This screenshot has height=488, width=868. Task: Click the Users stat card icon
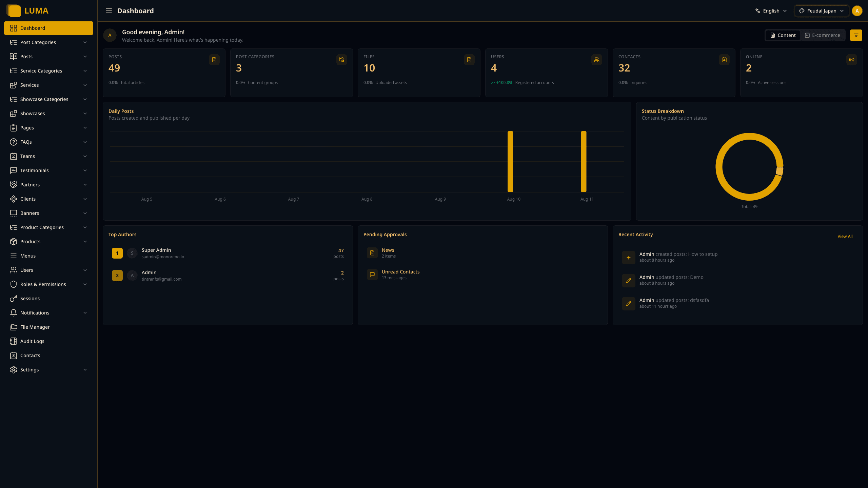[597, 60]
